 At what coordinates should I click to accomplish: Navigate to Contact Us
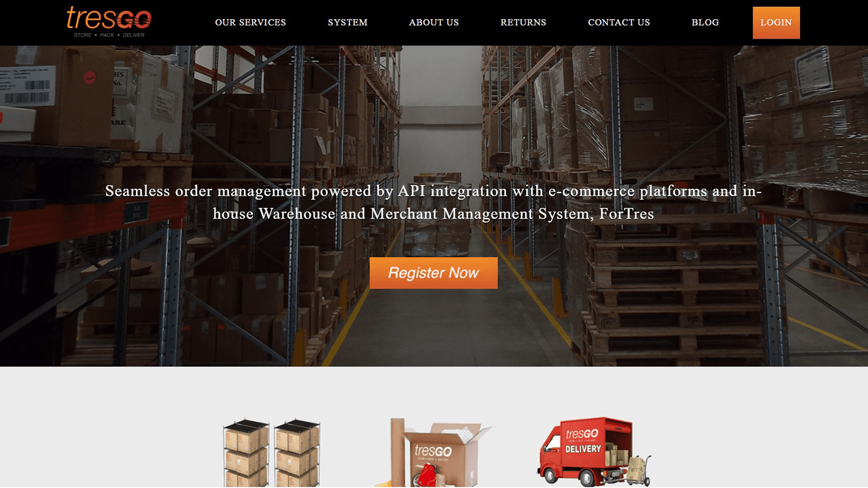coord(619,22)
